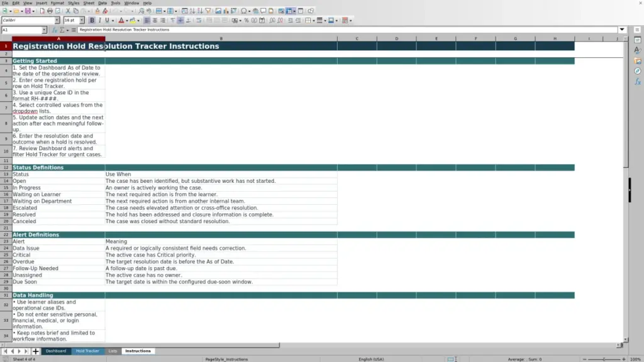This screenshot has height=362, width=644.
Task: Click the Cut scissors icon
Action: [x=68, y=11]
